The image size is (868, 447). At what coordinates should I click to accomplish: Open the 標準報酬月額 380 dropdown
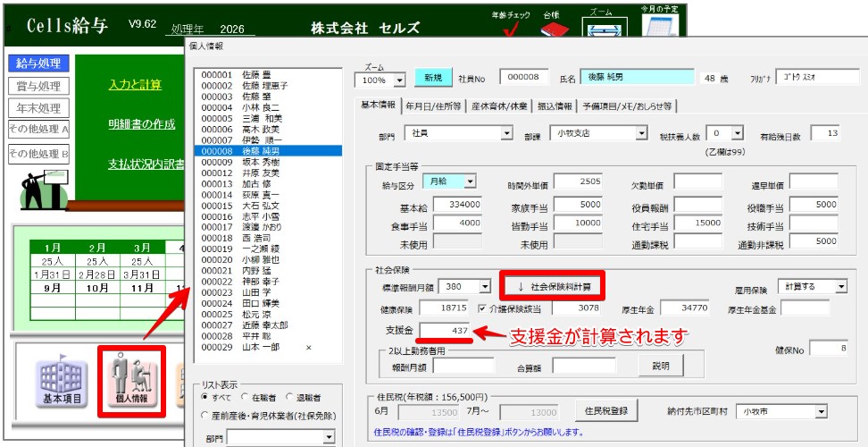click(485, 286)
